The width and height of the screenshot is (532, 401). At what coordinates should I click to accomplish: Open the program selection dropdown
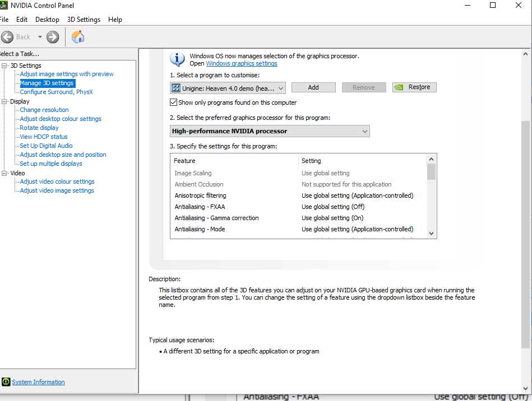pos(228,88)
